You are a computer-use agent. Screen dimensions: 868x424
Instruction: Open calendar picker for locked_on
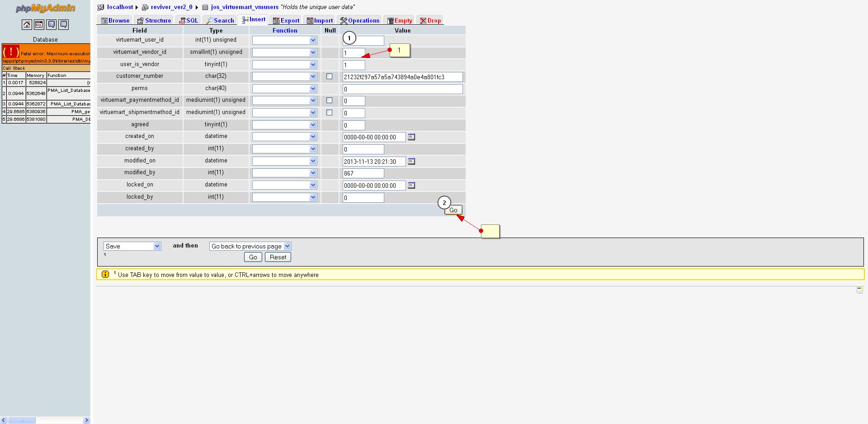(411, 185)
